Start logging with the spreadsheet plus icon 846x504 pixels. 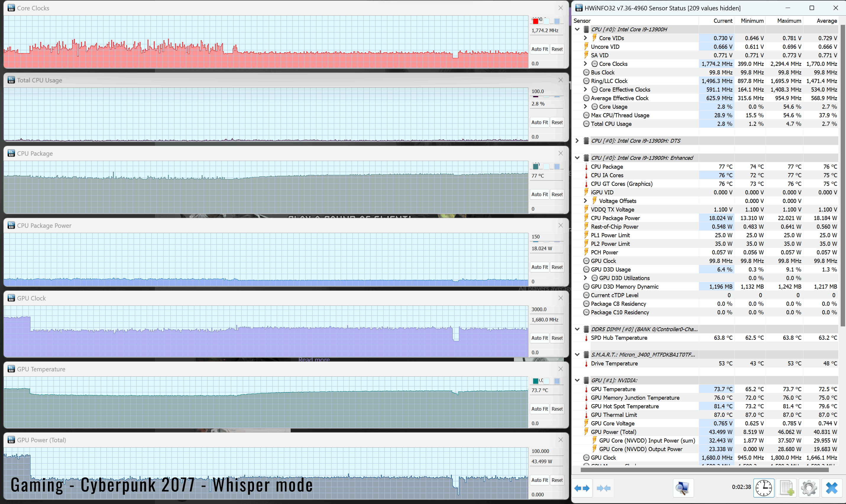787,488
